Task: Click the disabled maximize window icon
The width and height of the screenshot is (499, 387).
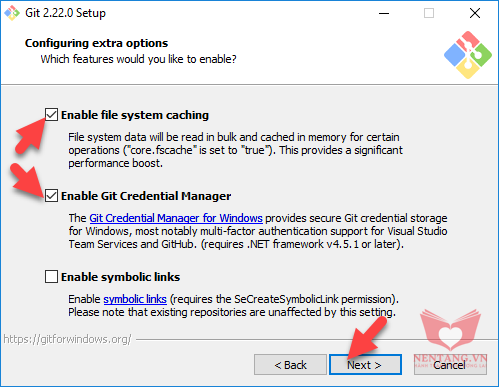Action: [x=429, y=13]
